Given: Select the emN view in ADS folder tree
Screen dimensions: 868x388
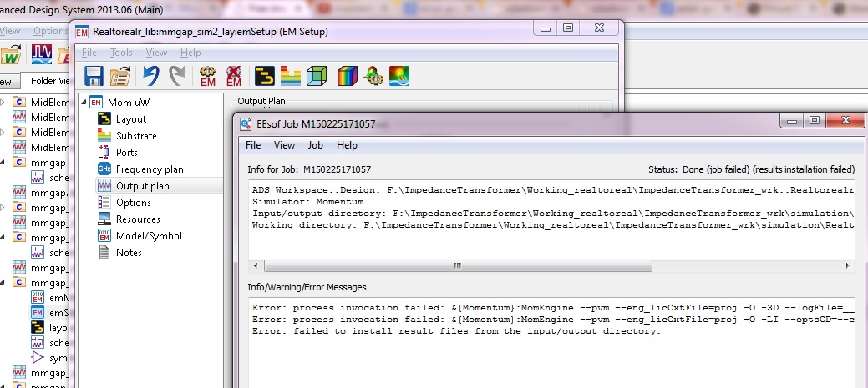Looking at the screenshot, I should pos(58,297).
